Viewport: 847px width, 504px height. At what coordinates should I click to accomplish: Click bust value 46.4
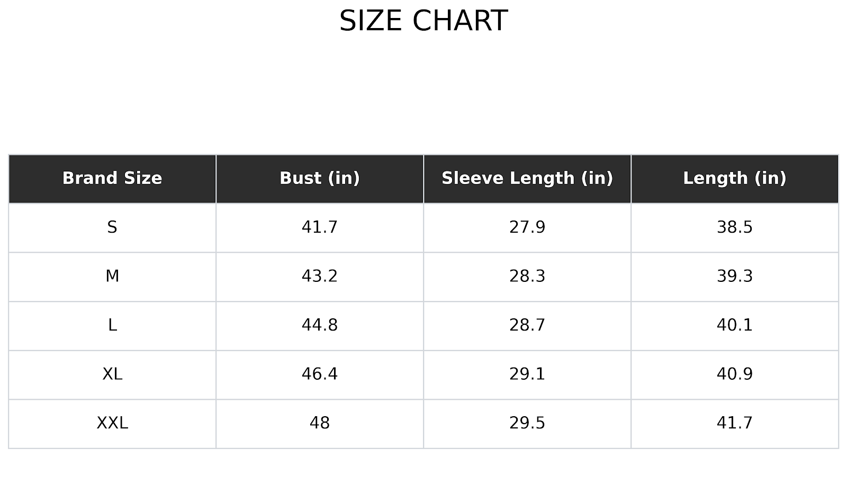(320, 374)
